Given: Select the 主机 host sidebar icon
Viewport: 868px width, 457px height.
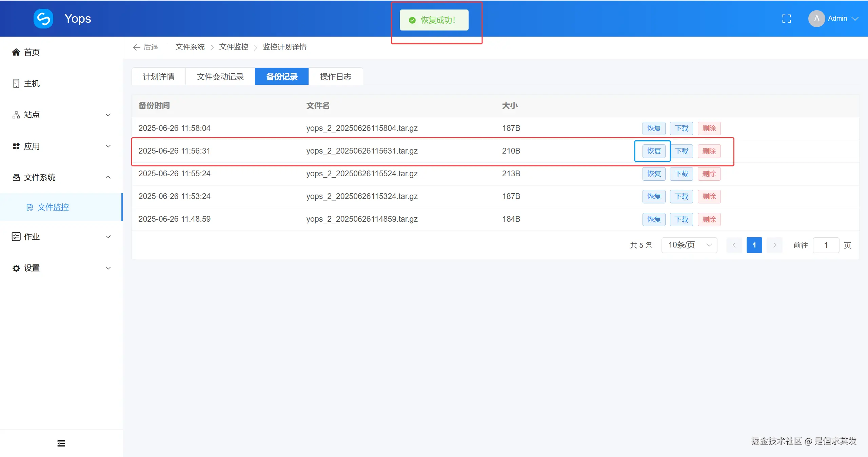Looking at the screenshot, I should click(x=16, y=83).
